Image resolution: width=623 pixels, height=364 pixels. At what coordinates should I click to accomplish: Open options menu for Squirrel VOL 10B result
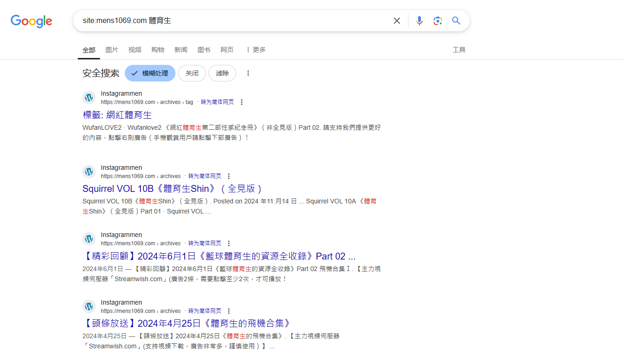coord(229,176)
